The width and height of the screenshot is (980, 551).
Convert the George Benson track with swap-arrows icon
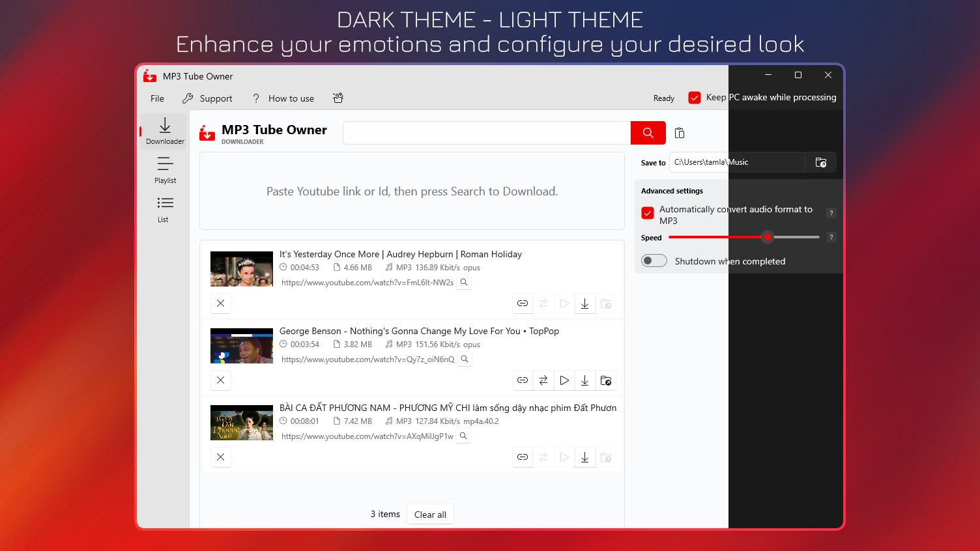[543, 380]
